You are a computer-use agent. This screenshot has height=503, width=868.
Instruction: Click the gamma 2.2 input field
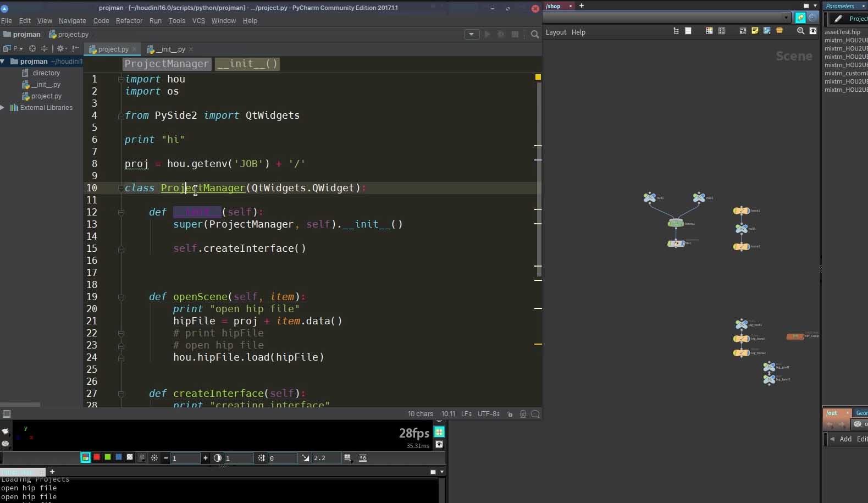[x=325, y=458]
